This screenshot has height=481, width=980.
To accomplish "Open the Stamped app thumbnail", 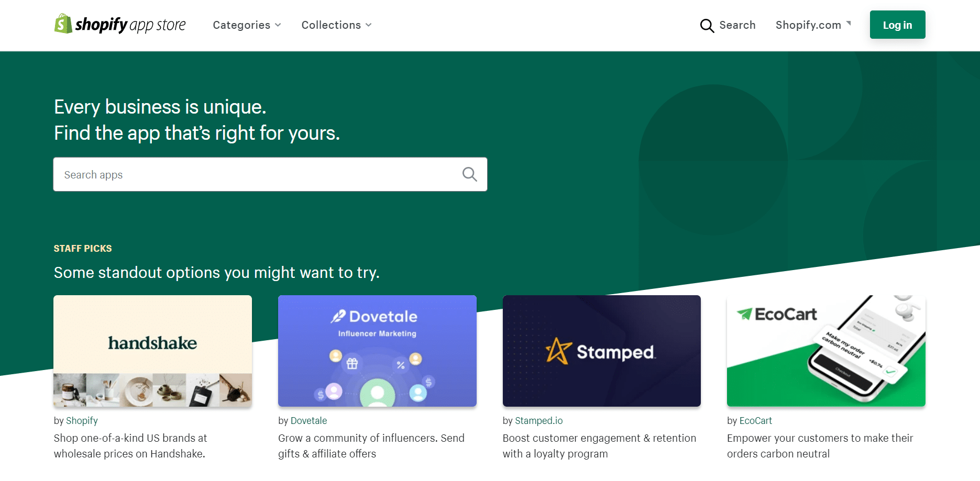I will click(x=601, y=351).
